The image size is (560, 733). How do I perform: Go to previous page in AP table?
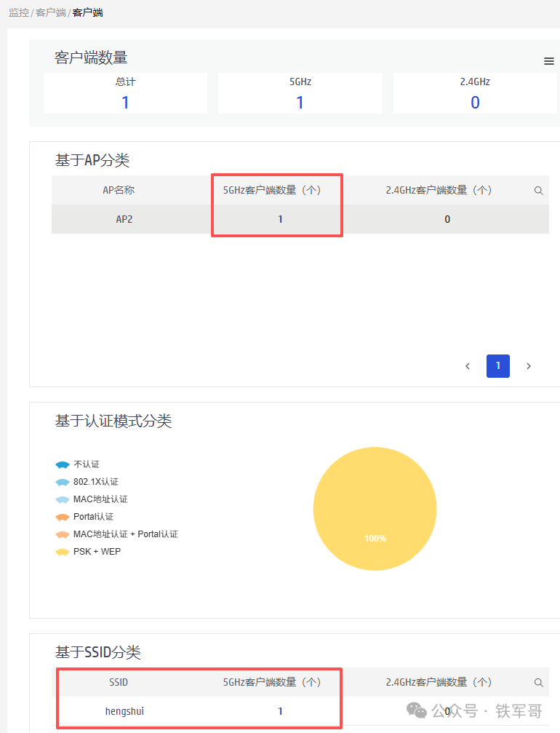[468, 366]
